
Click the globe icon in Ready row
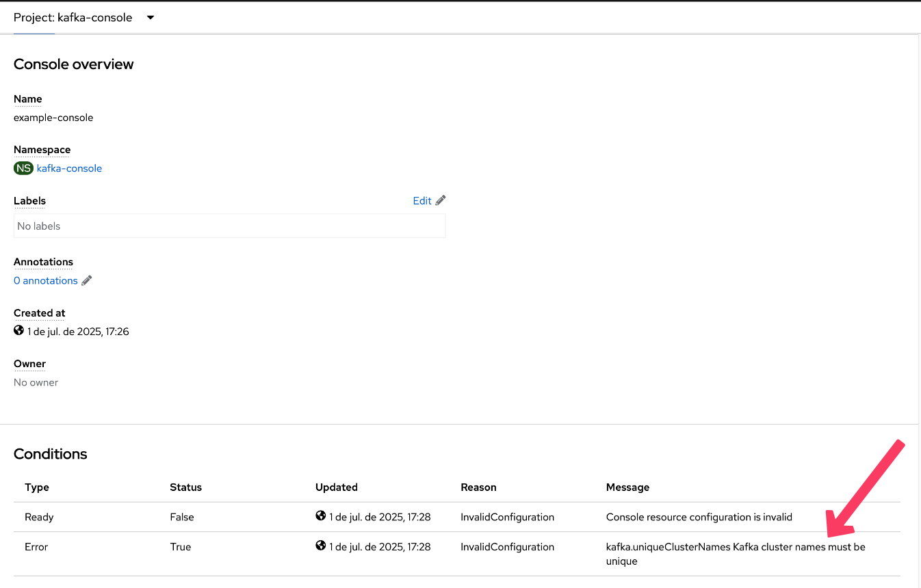click(321, 516)
